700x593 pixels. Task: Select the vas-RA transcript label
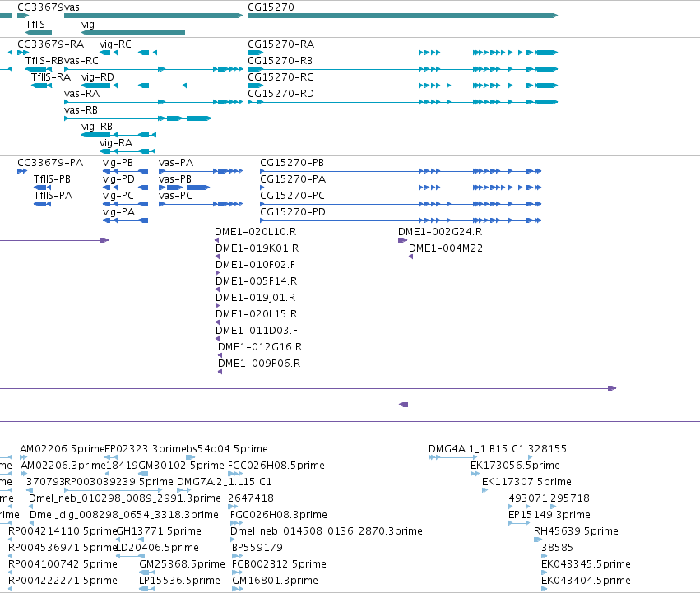point(81,94)
